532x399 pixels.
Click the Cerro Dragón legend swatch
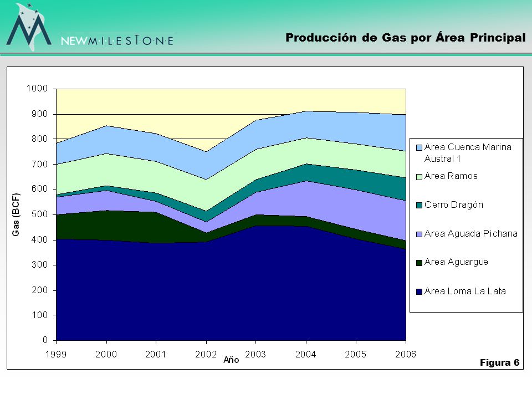[x=419, y=205]
